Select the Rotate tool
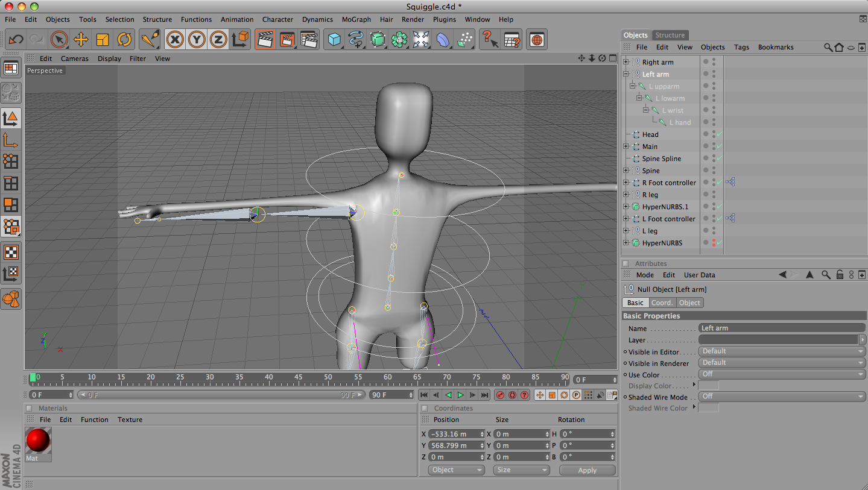Viewport: 868px width, 490px height. tap(123, 39)
